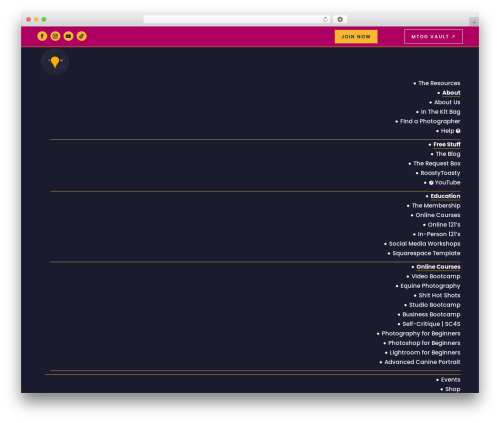Minimize the browser with yellow button

click(36, 19)
